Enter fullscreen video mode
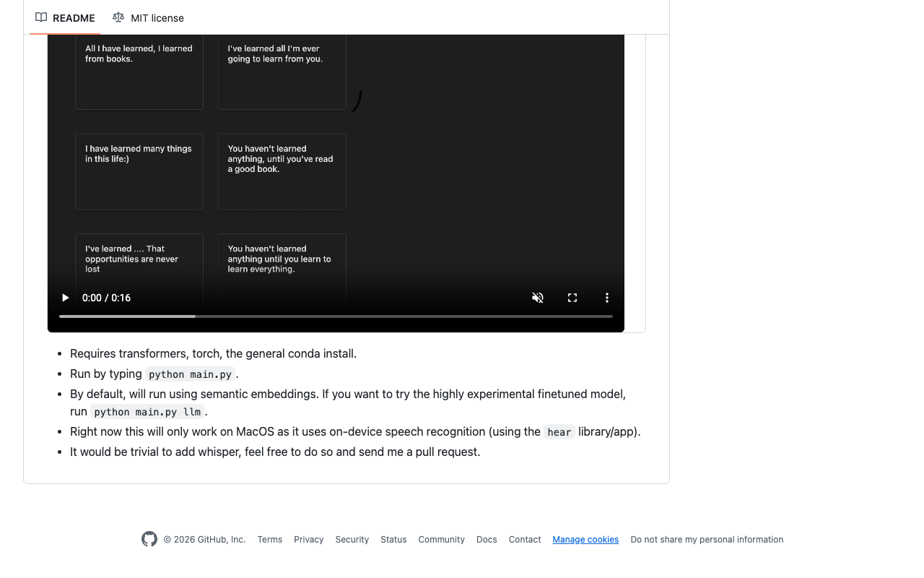Image resolution: width=924 pixels, height=578 pixels. coord(572,298)
